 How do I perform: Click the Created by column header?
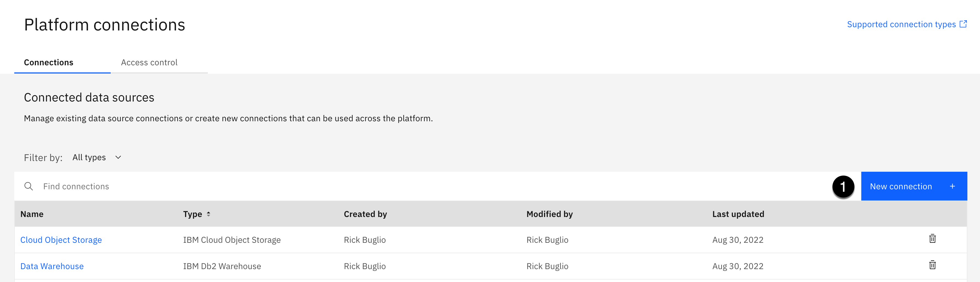tap(365, 214)
